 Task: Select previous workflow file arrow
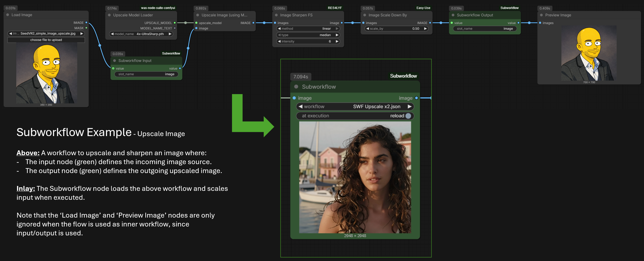(x=301, y=106)
